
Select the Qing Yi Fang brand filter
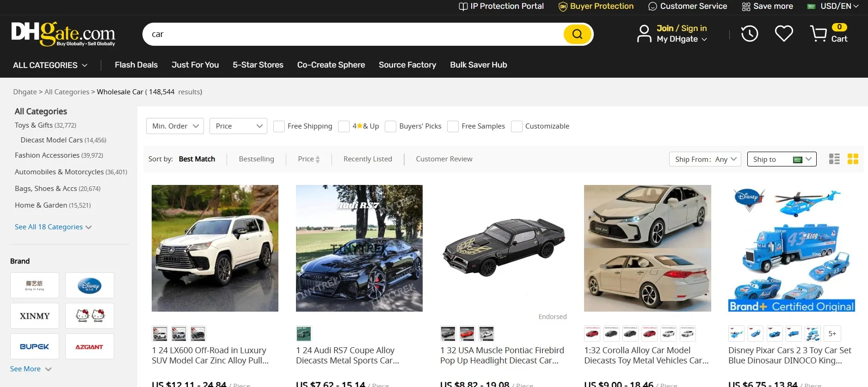pos(35,285)
